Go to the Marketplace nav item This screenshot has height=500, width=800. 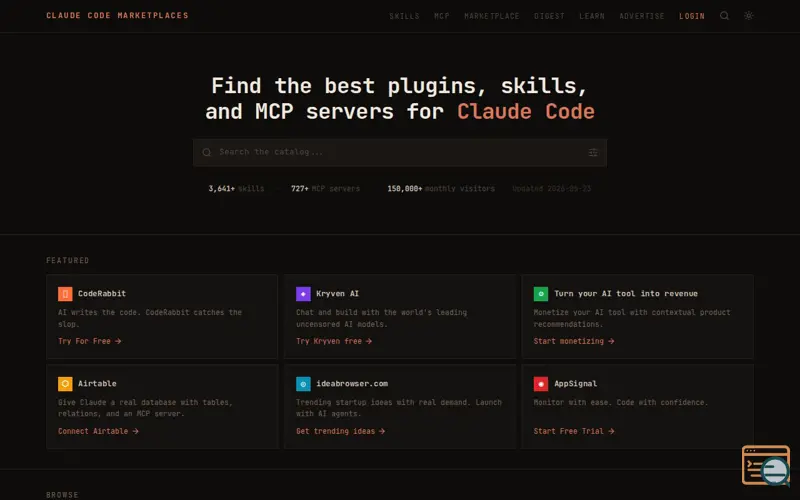(492, 16)
